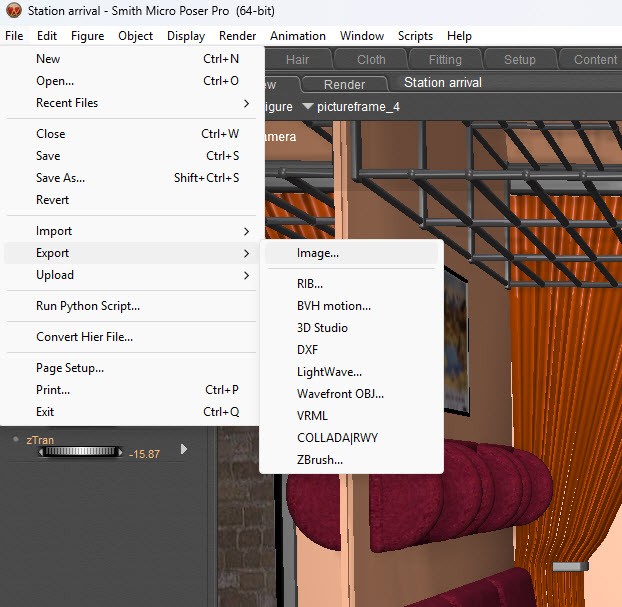Select COLLADA|RWY export option
Viewport: 622px width, 607px height.
pos(351,438)
